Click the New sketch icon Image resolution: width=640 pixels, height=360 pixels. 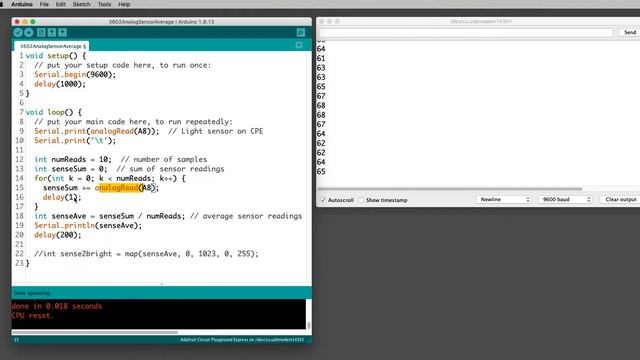point(41,33)
